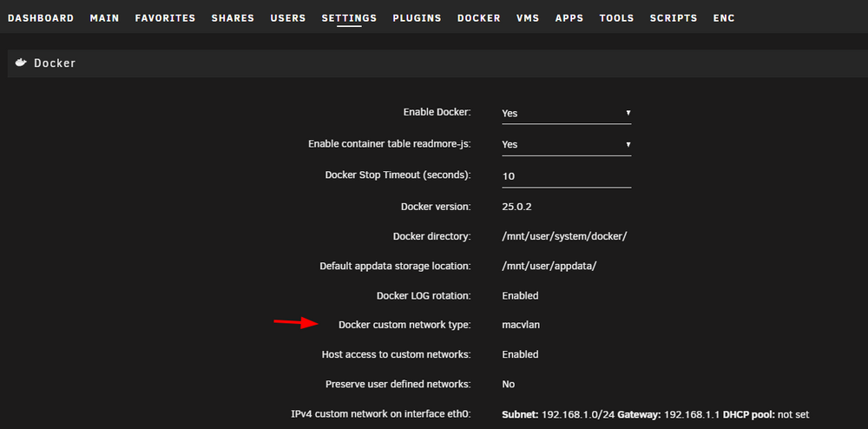This screenshot has height=429, width=868.
Task: Switch to the Shares tab
Action: tap(233, 18)
